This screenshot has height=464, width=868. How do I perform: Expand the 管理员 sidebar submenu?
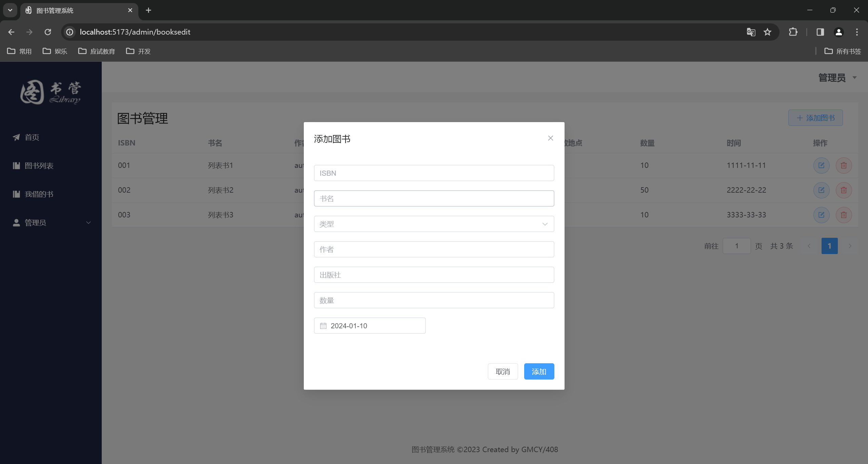[x=51, y=223]
